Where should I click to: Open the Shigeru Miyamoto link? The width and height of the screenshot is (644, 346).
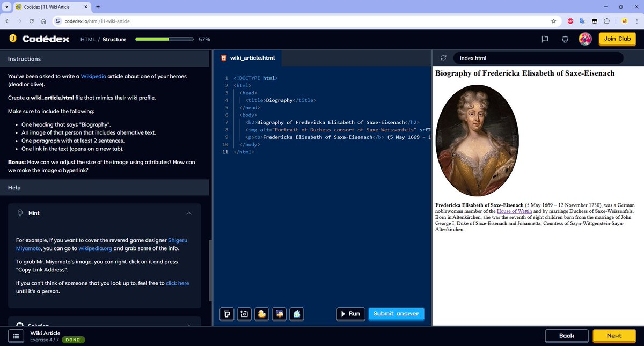103,244
